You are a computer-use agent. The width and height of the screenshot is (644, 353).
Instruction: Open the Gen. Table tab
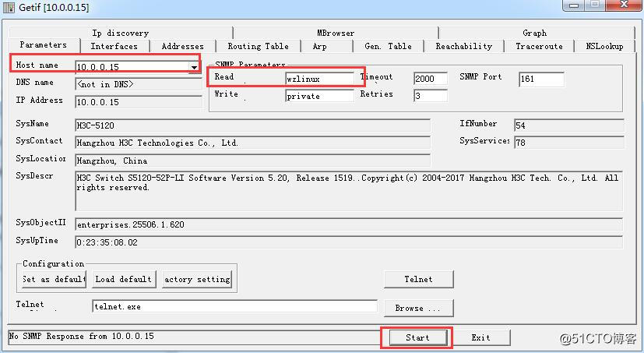pyautogui.click(x=388, y=46)
